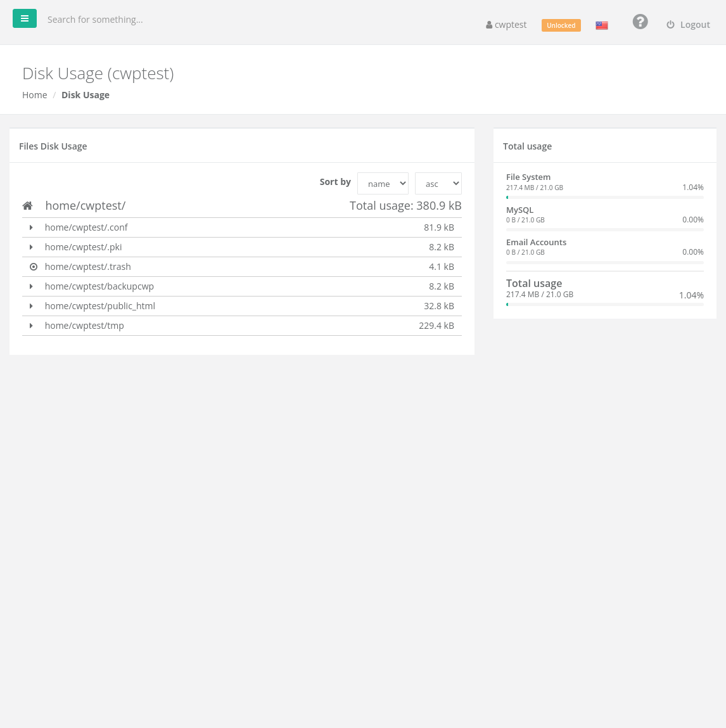Click the power icon beside Logout
726x728 pixels.
pos(670,25)
